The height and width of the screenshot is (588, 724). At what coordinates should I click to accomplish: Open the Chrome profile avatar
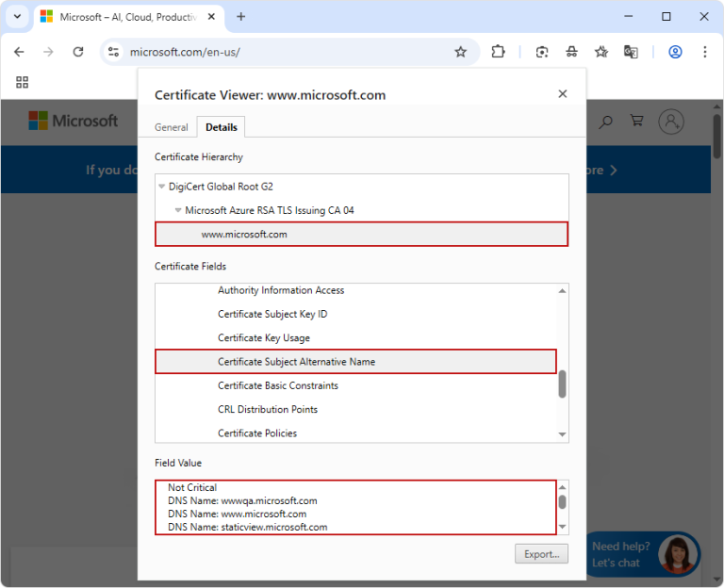click(x=675, y=52)
